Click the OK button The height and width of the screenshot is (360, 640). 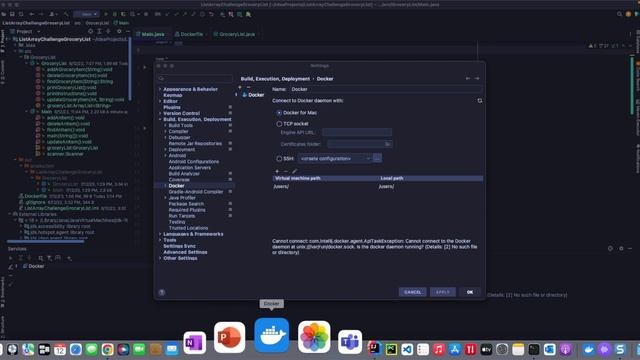(x=470, y=292)
